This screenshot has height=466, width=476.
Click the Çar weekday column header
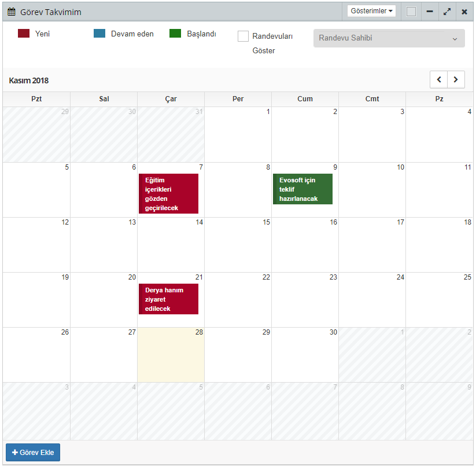point(171,99)
